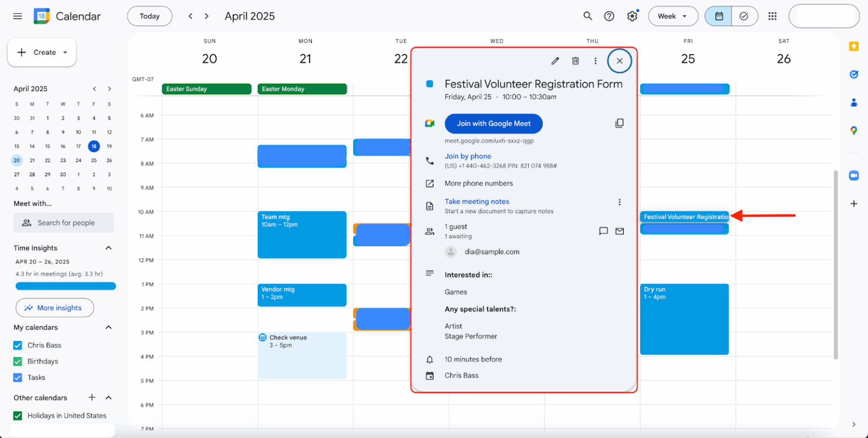Type in Search for people field
Image resolution: width=868 pixels, height=438 pixels.
click(x=66, y=223)
